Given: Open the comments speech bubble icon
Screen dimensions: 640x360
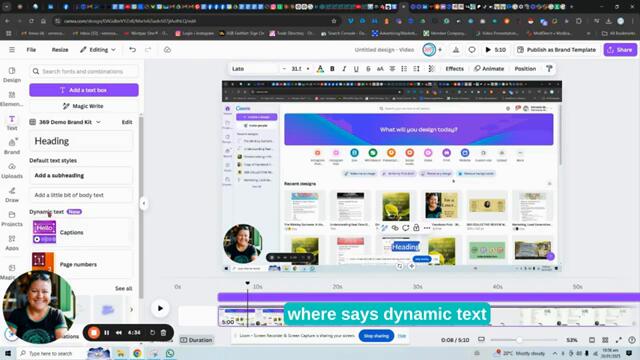Looking at the screenshot, I should pos(472,50).
